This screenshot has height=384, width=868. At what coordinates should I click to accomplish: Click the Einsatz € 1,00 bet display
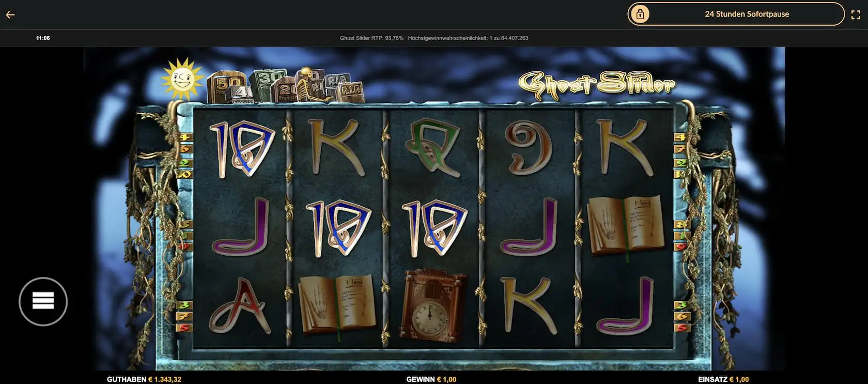723,379
